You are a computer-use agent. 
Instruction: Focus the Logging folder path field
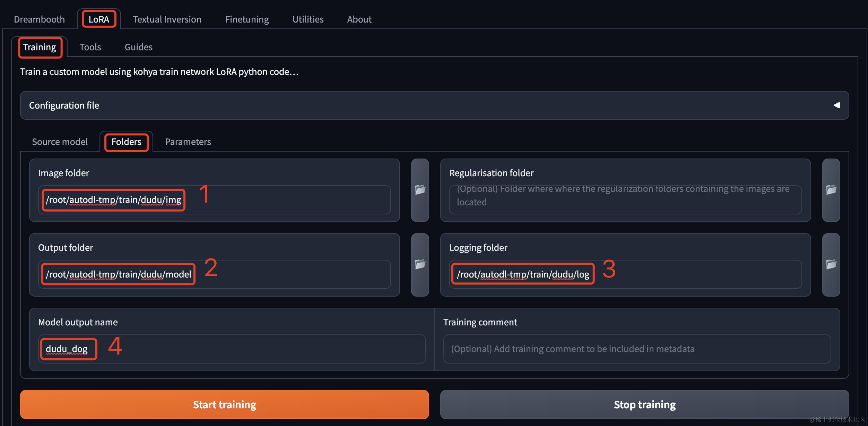click(x=625, y=274)
